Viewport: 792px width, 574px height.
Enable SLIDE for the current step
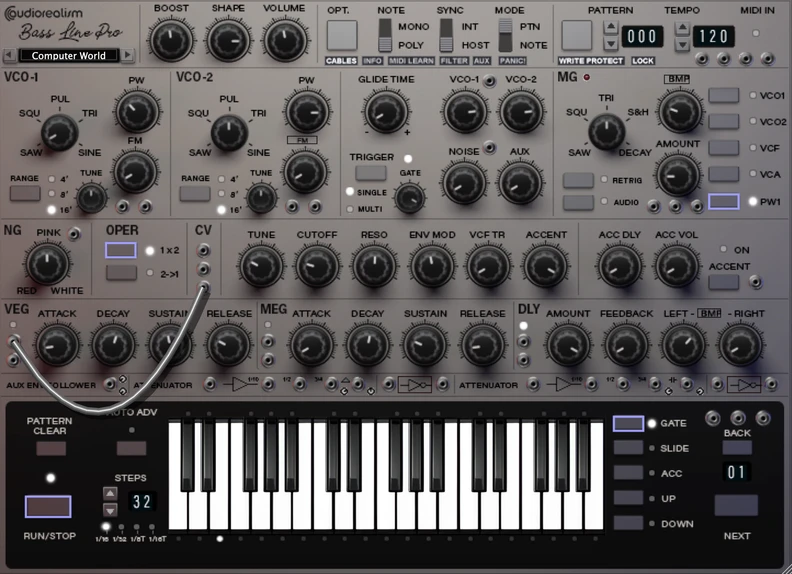pos(628,448)
